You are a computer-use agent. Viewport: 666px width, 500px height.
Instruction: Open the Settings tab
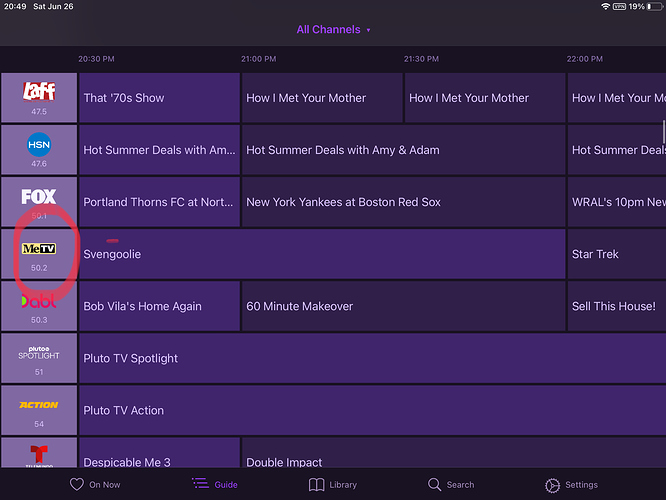click(x=571, y=484)
